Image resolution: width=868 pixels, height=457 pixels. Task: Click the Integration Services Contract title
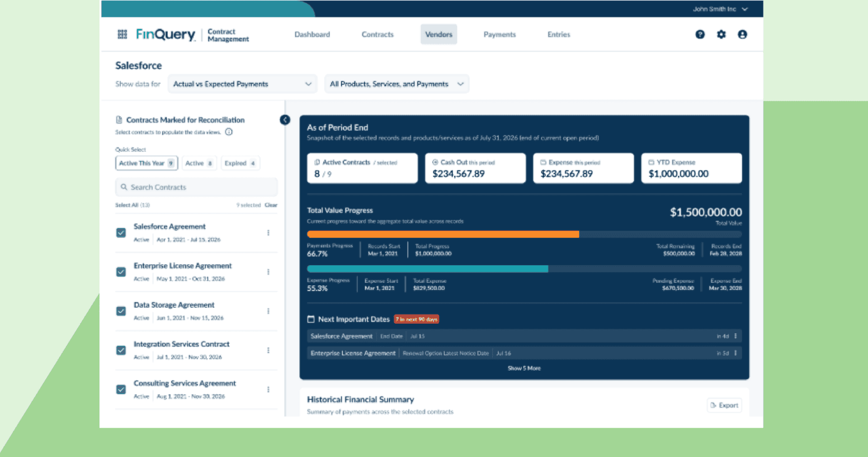point(181,344)
